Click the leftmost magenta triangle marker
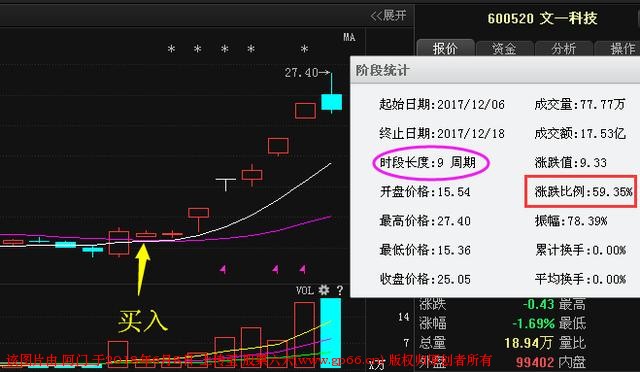This screenshot has width=640, height=372. pyautogui.click(x=223, y=269)
